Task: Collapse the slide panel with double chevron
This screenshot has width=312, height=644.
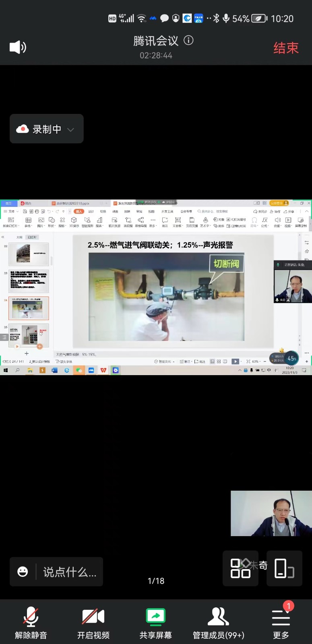Action: [x=3, y=237]
